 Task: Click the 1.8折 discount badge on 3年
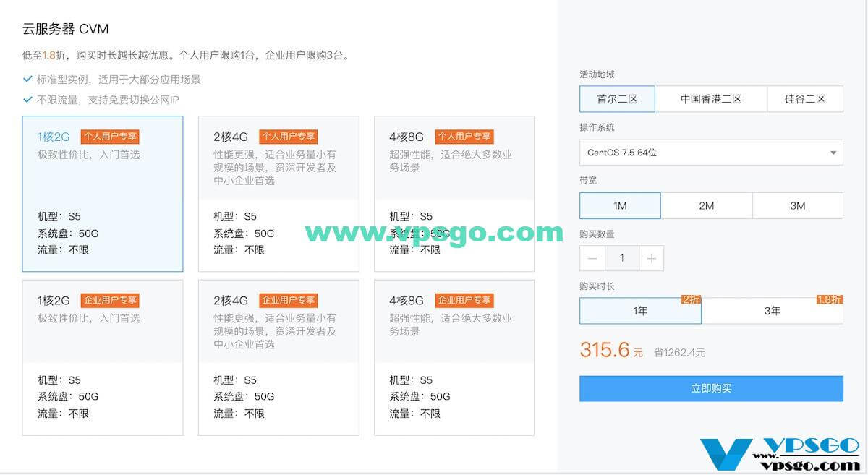[830, 299]
